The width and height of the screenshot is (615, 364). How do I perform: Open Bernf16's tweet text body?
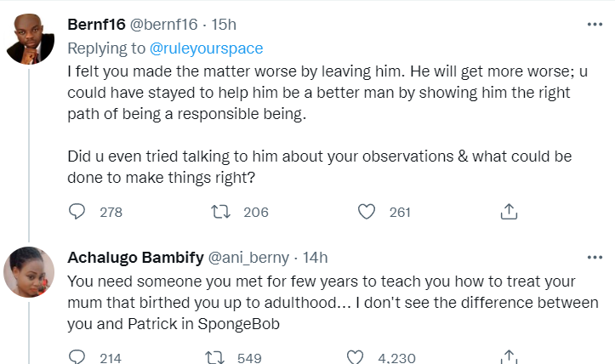(x=327, y=124)
